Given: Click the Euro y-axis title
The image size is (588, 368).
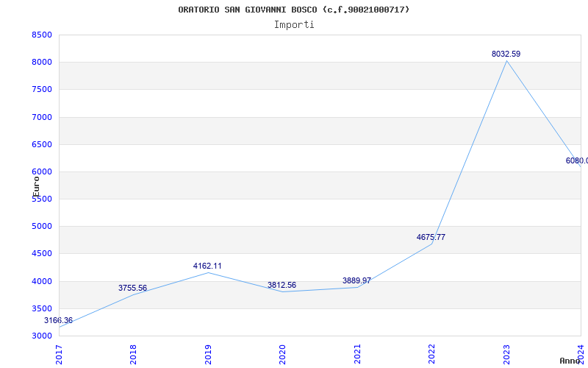Looking at the screenshot, I should click(36, 187).
